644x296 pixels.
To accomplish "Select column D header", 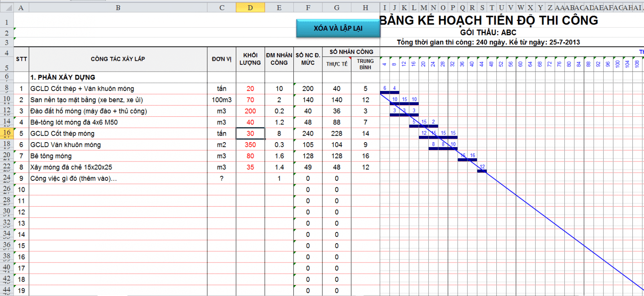I will (x=250, y=8).
